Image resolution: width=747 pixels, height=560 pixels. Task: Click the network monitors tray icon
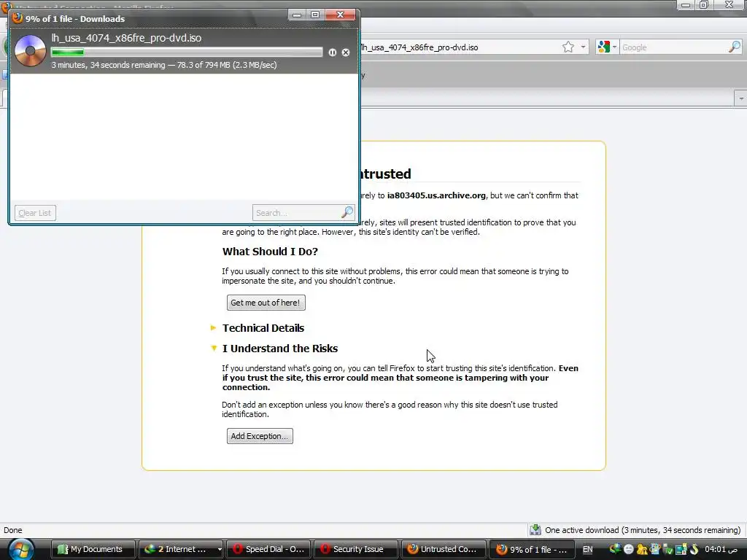(x=681, y=549)
